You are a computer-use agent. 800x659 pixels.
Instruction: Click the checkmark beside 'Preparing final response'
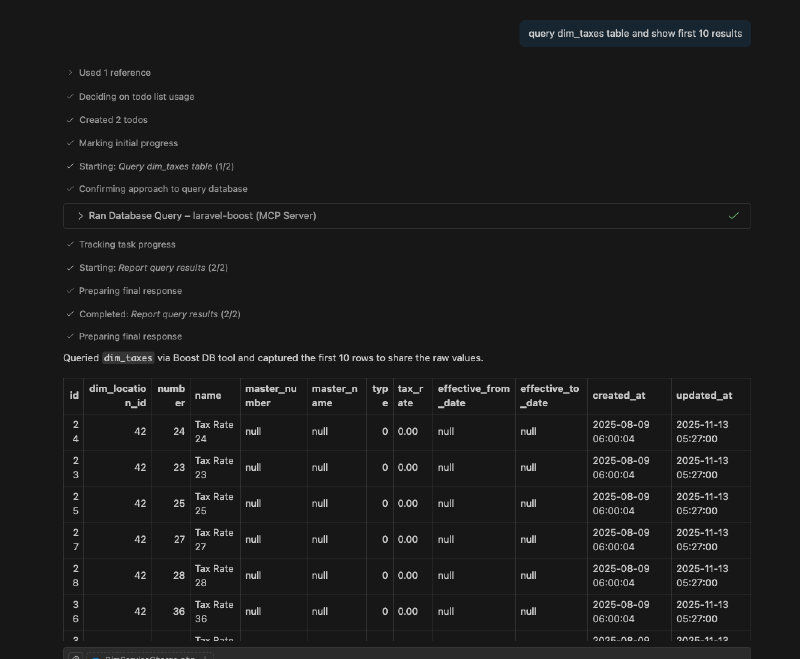pos(70,291)
